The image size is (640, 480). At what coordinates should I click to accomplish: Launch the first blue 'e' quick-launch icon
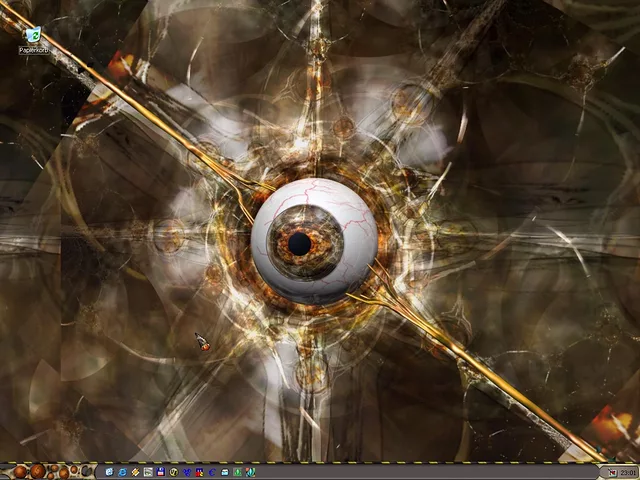click(x=109, y=471)
